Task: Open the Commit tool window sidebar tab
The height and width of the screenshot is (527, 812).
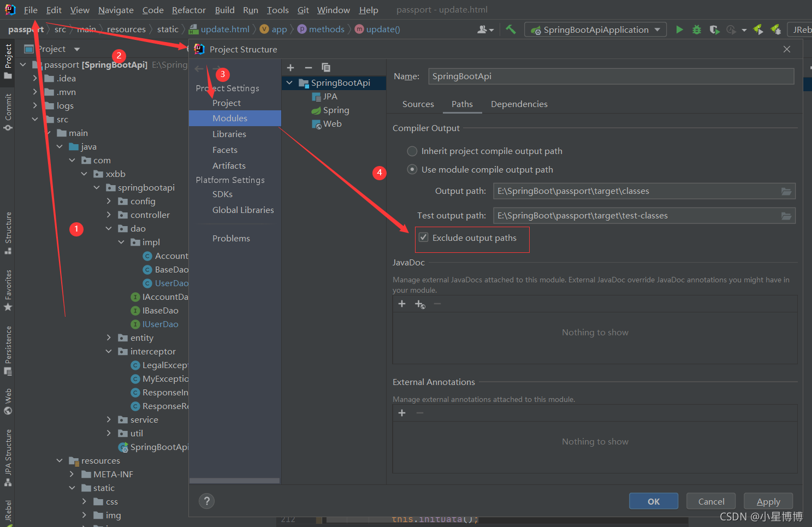Action: point(8,112)
